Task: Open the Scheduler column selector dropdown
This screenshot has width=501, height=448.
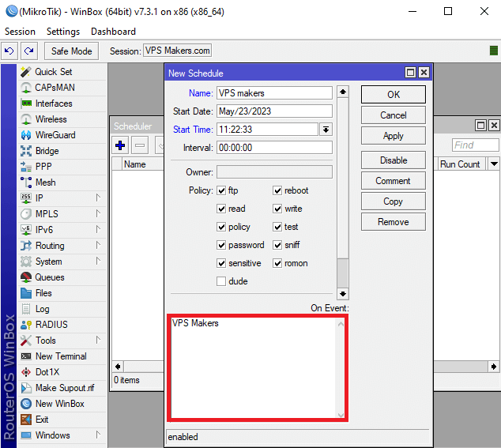Action: [x=494, y=164]
